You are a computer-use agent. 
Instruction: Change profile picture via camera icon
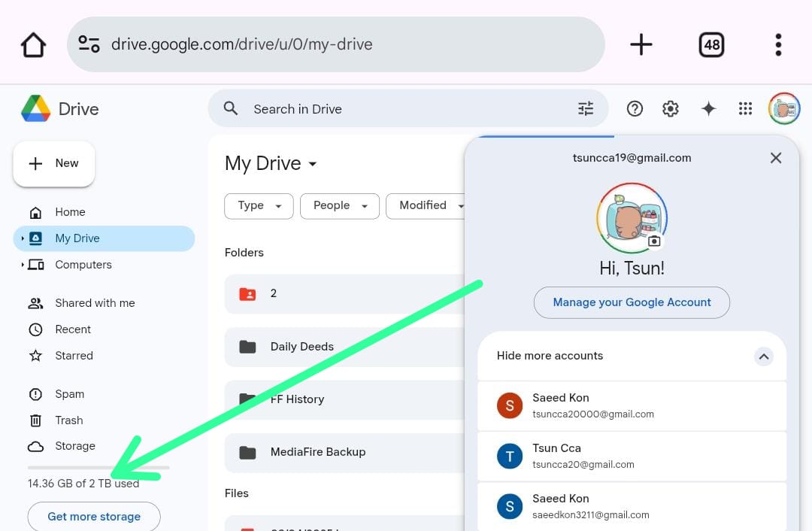(x=654, y=241)
